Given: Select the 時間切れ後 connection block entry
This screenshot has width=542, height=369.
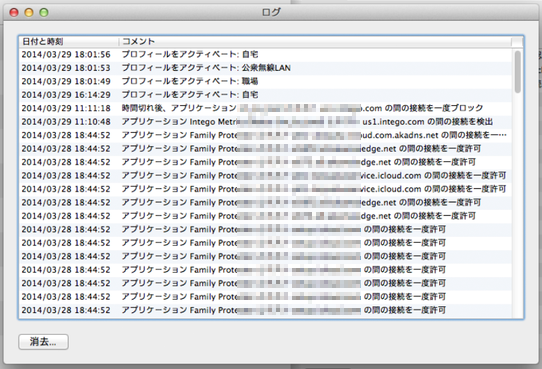Looking at the screenshot, I should pos(265,108).
